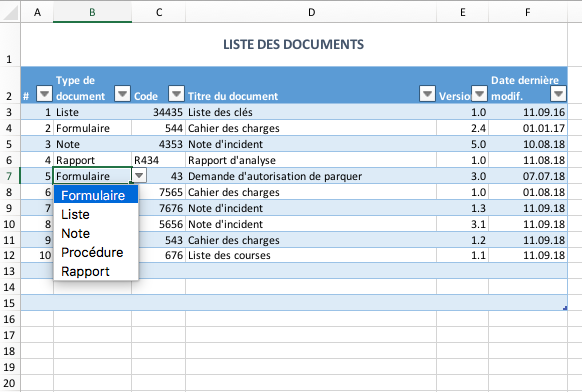Select row 20 header
Viewport: 582px width, 392px height.
[10, 383]
